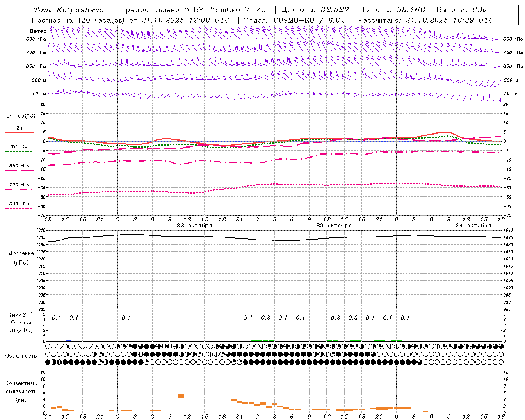This screenshot has width=525, height=420.
Task: Select the 'Долгота: 82.527' header text
Action: 315,10
